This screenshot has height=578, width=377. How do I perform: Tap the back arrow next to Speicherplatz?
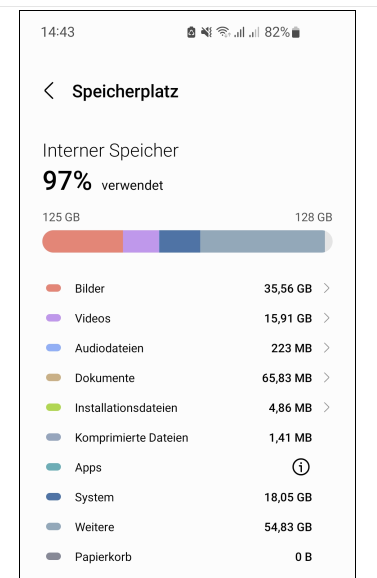(49, 91)
